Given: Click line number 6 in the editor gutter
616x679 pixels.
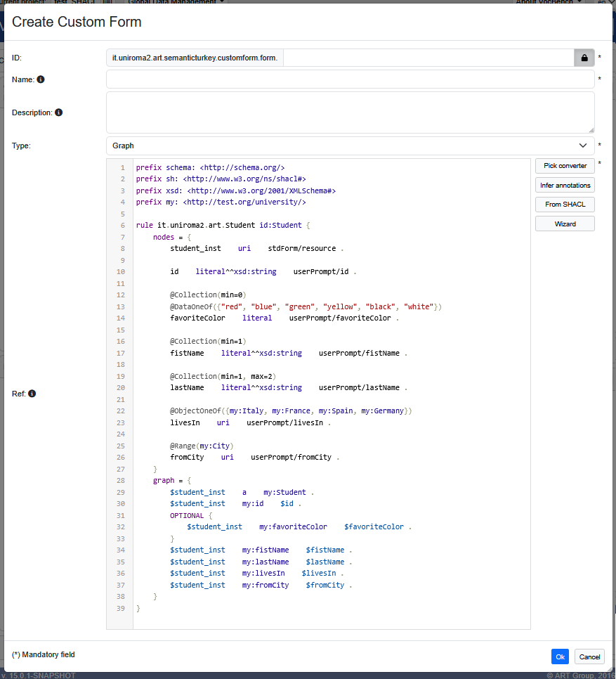Looking at the screenshot, I should [122, 226].
